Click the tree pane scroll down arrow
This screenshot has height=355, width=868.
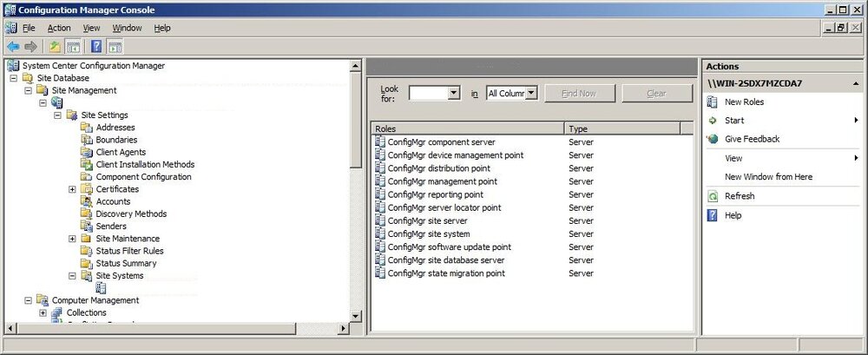(x=356, y=316)
